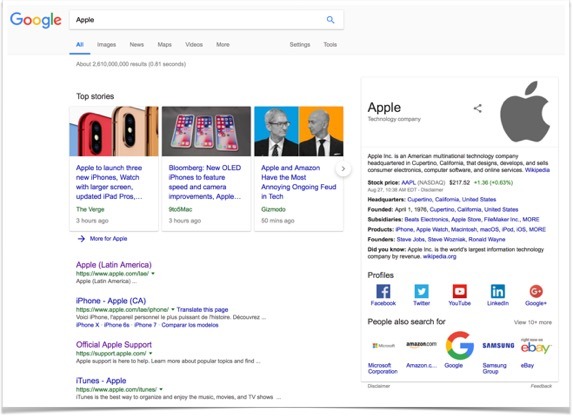This screenshot has width=573, height=417.
Task: Switch to the News tab
Action: pos(137,45)
